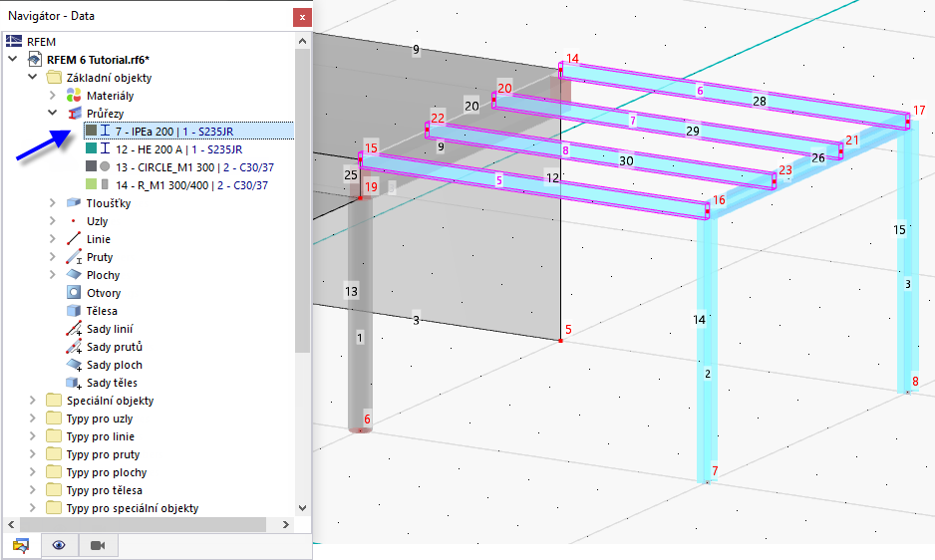The width and height of the screenshot is (935, 560).
Task: Select section 14 - R_M1 300/400 | 2 - C30/37
Action: pos(192,185)
